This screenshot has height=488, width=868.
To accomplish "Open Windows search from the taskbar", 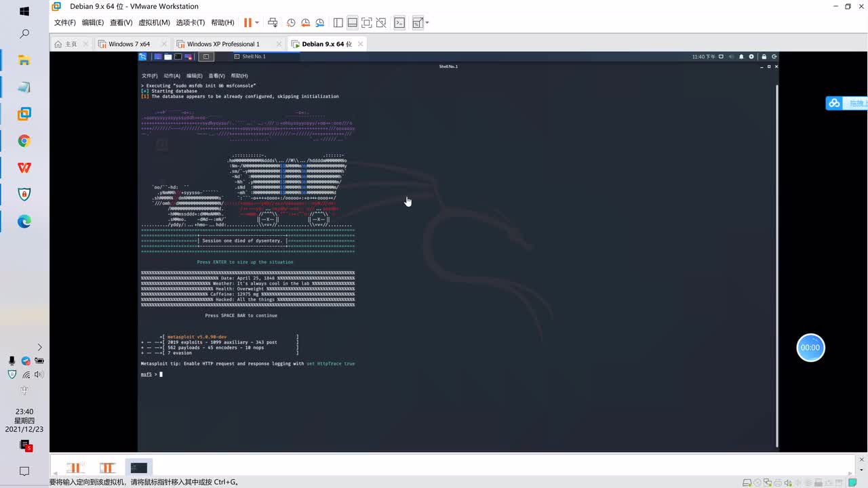I will coord(24,34).
